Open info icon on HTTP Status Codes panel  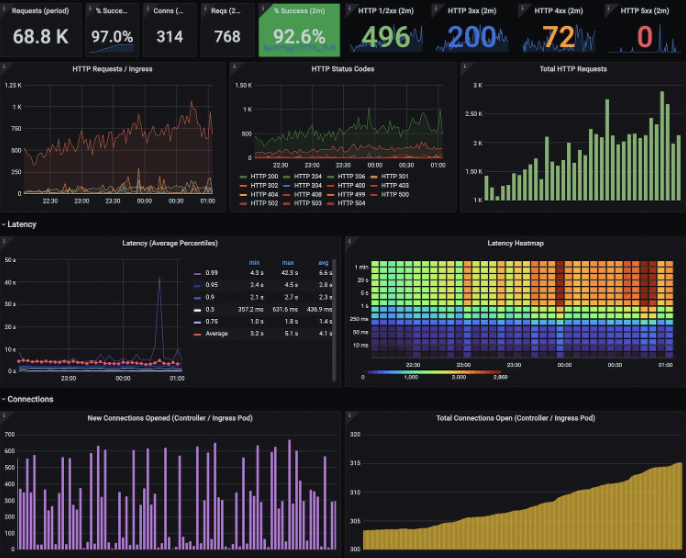(x=233, y=66)
